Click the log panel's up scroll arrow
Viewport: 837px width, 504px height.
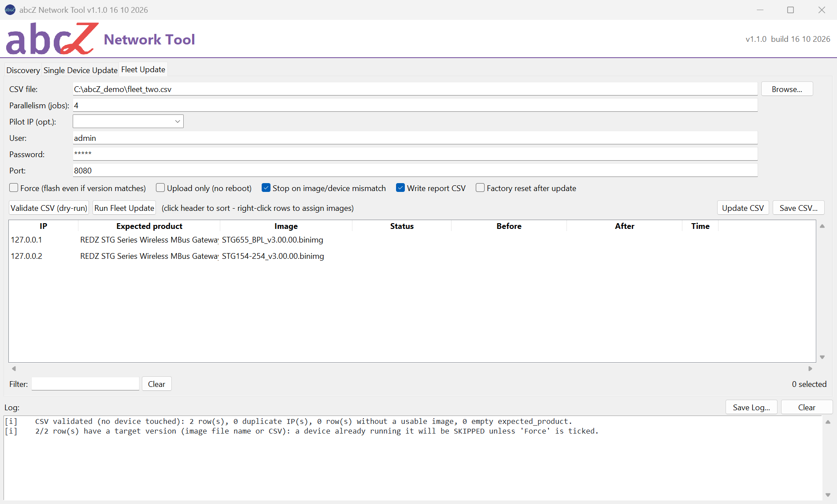pyautogui.click(x=828, y=422)
